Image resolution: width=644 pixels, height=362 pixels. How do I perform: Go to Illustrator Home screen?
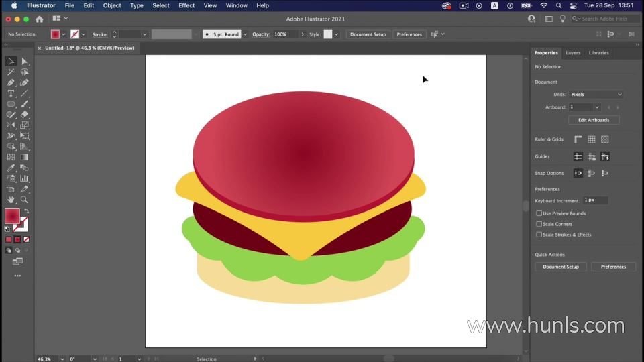pos(40,19)
